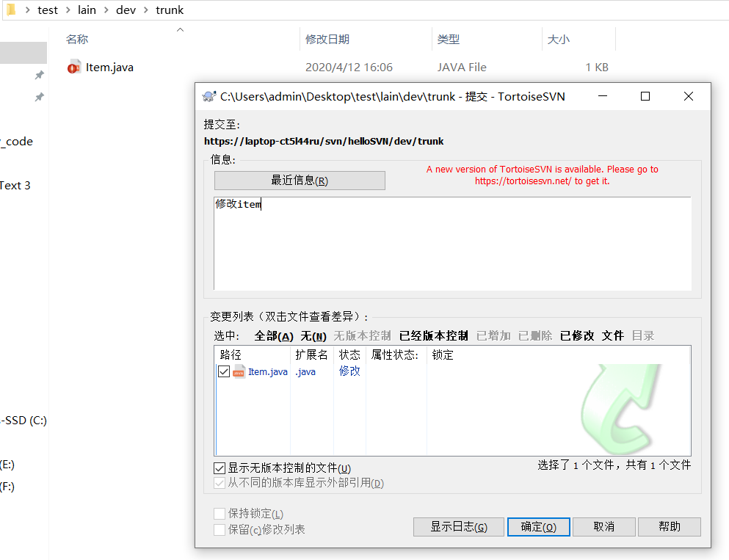Viewport: 729px width, 560px height.
Task: Select Item.java row in Explorer file list
Action: (x=337, y=68)
